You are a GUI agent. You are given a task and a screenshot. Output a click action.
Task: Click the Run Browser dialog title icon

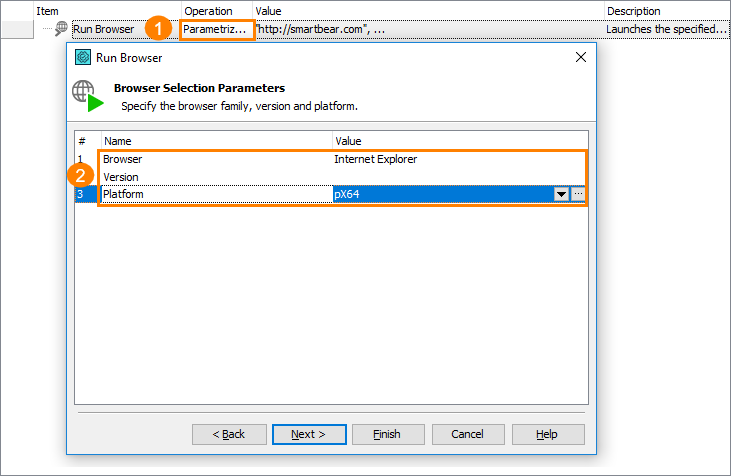coord(84,57)
